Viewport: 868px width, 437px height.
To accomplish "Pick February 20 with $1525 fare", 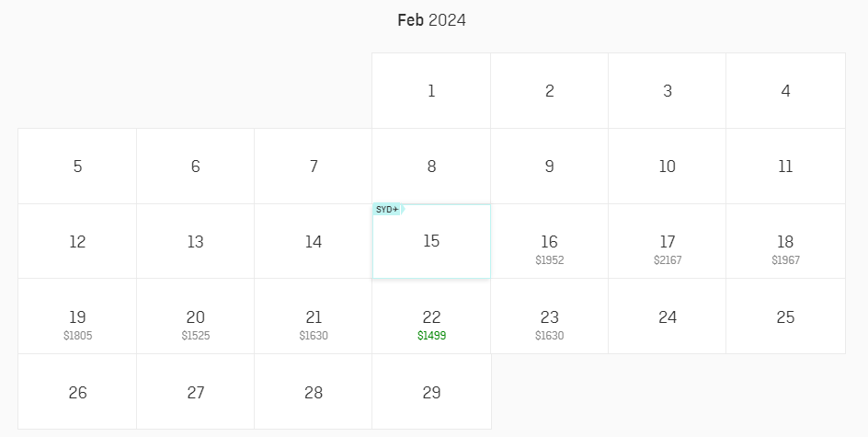I will click(x=196, y=316).
